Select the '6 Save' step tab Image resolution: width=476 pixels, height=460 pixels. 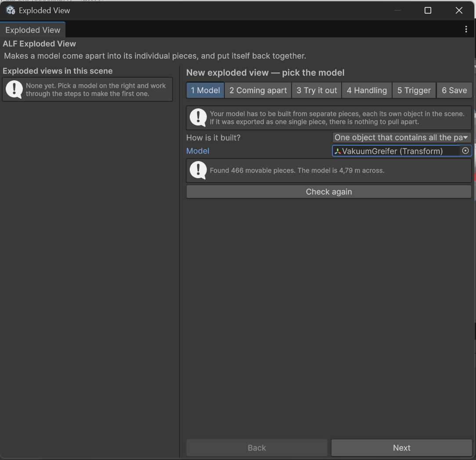[454, 90]
